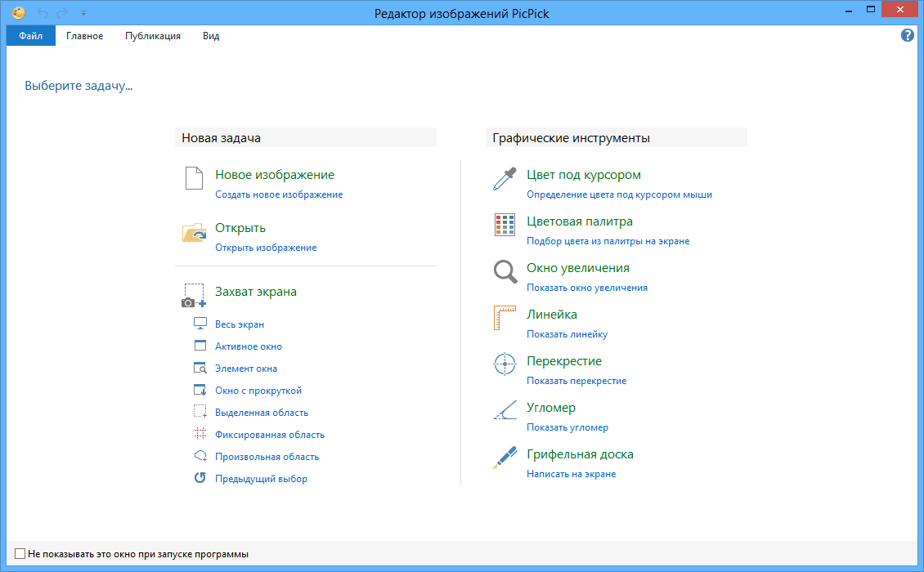Select 'Произвольная область' capture link
This screenshot has height=572, width=924.
click(x=267, y=457)
